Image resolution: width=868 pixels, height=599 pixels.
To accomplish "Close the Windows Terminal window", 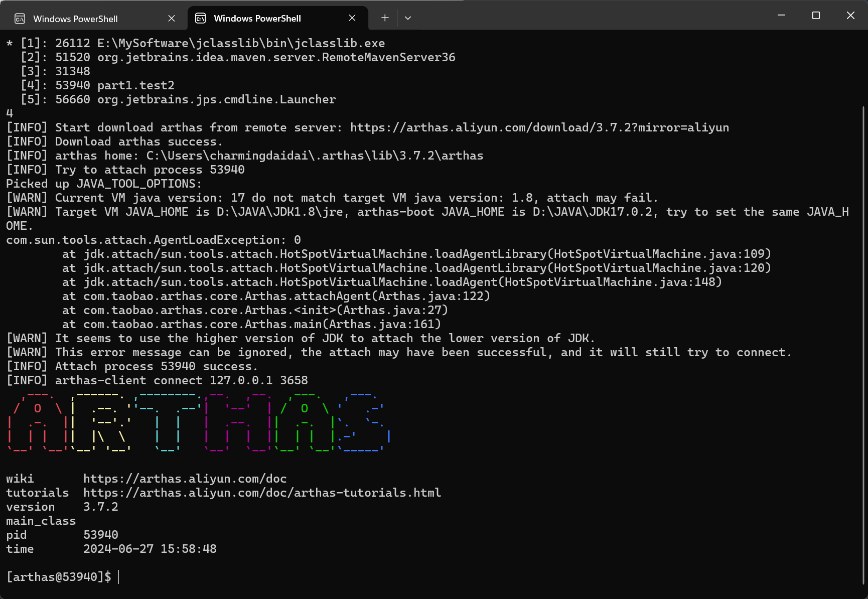I will click(850, 16).
